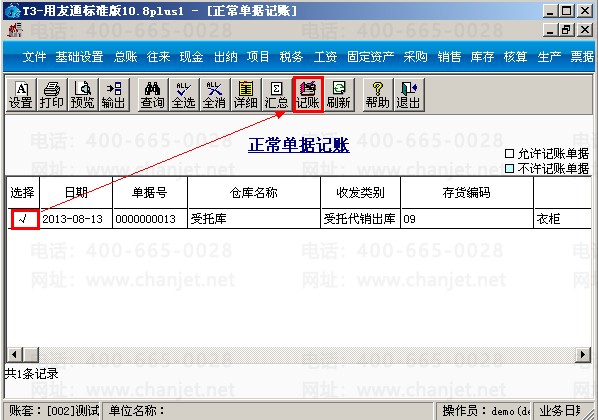This screenshot has width=598, height=420.
Task: Click status bar 账套: [002]测试
Action: pos(53,410)
